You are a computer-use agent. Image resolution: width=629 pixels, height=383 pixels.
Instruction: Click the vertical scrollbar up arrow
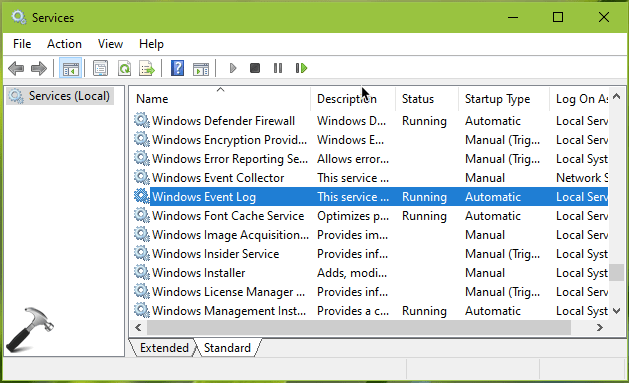pyautogui.click(x=617, y=96)
